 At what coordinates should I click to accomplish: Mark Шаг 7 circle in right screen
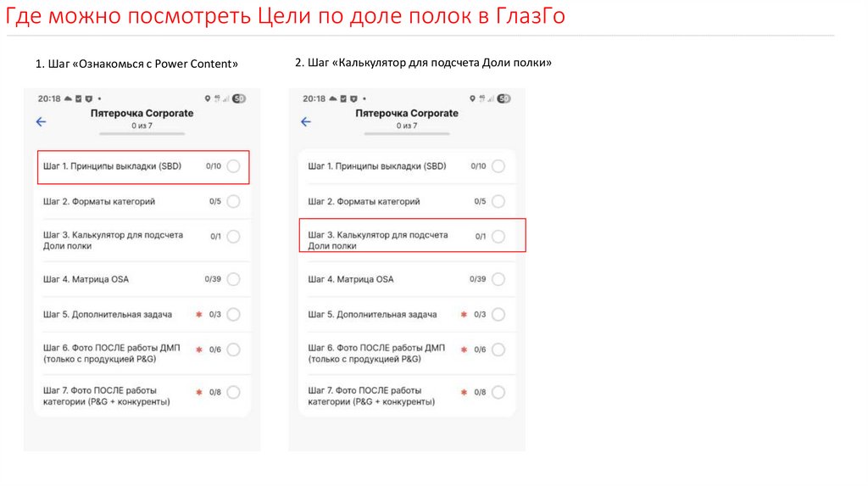(498, 392)
